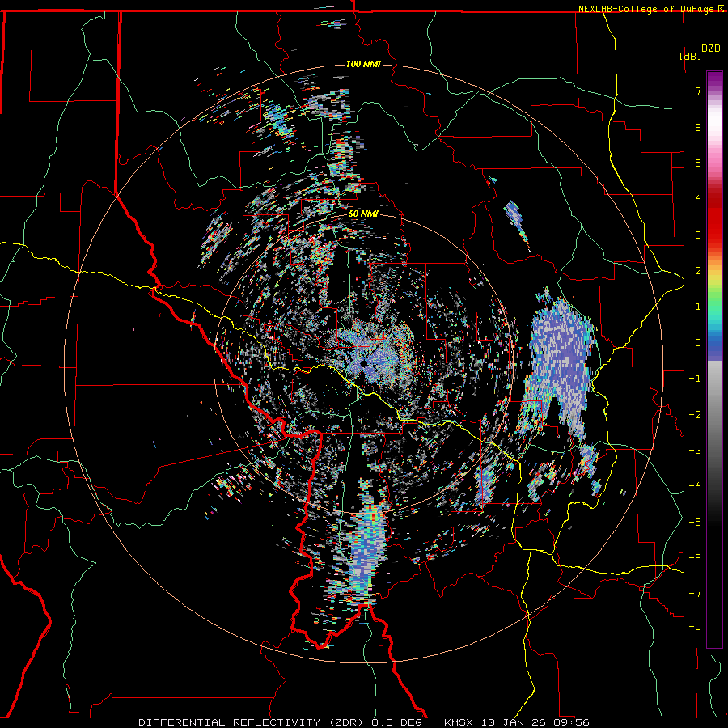Viewport: 728px width, 728px height.
Task: Click the -7 value on color scale
Action: (695, 594)
